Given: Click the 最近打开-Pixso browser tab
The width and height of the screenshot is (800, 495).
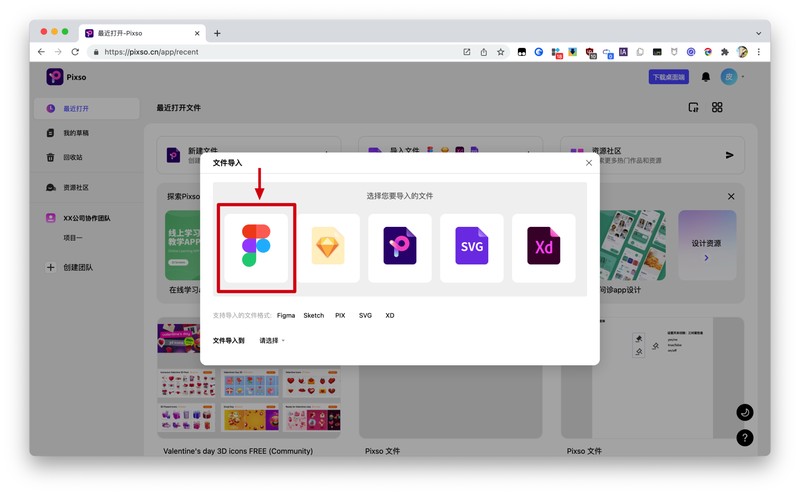Looking at the screenshot, I should tap(142, 33).
